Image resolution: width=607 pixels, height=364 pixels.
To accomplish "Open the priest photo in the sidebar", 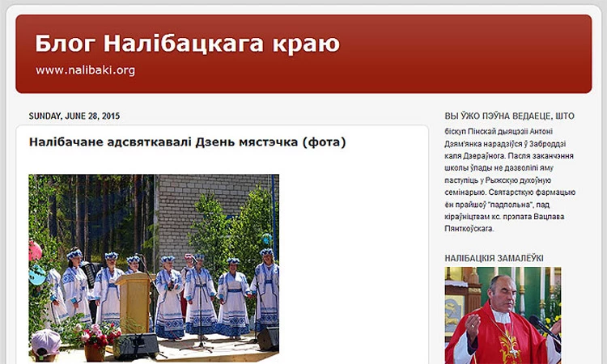I will coord(503,315).
